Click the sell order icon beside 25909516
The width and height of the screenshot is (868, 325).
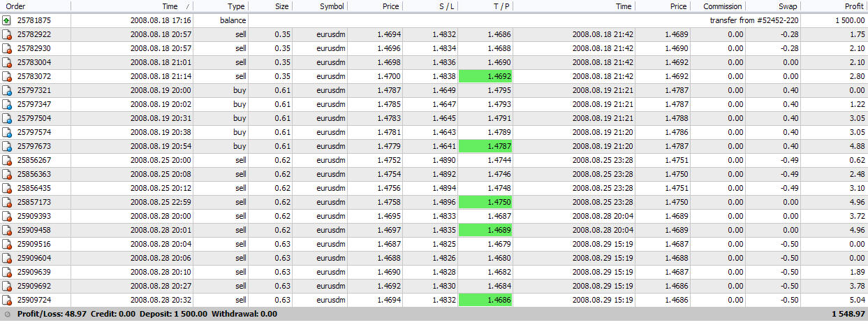(7, 244)
